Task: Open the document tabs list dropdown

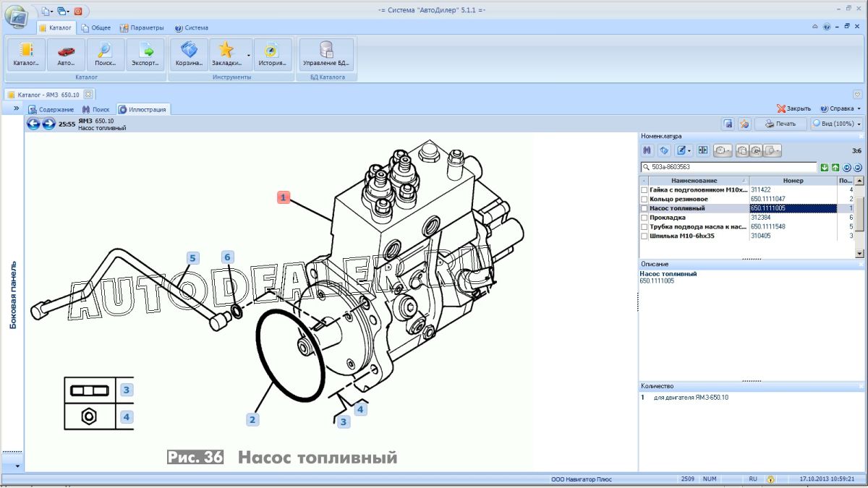Action: click(x=857, y=95)
